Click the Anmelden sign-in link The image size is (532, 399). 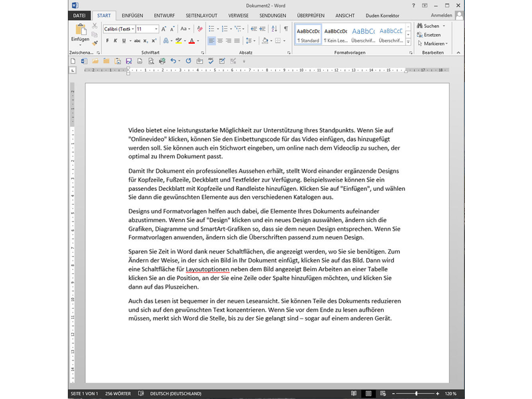(x=442, y=15)
